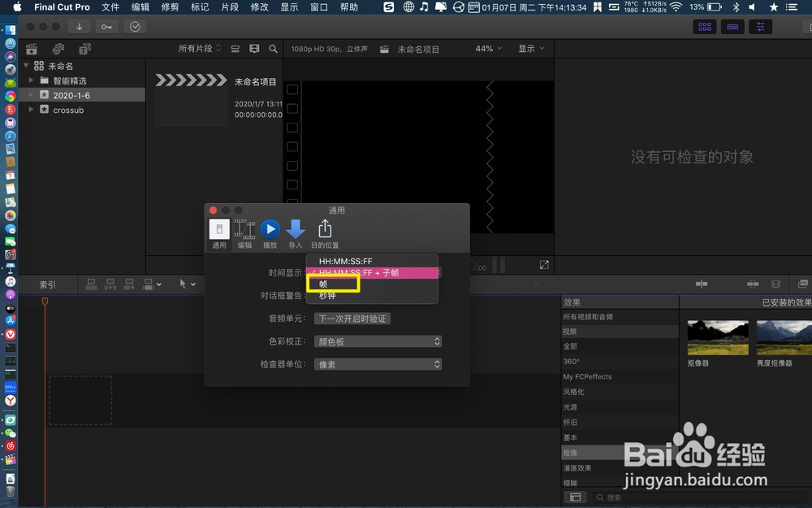Open the 标记 menu
This screenshot has height=508, width=812.
[200, 7]
